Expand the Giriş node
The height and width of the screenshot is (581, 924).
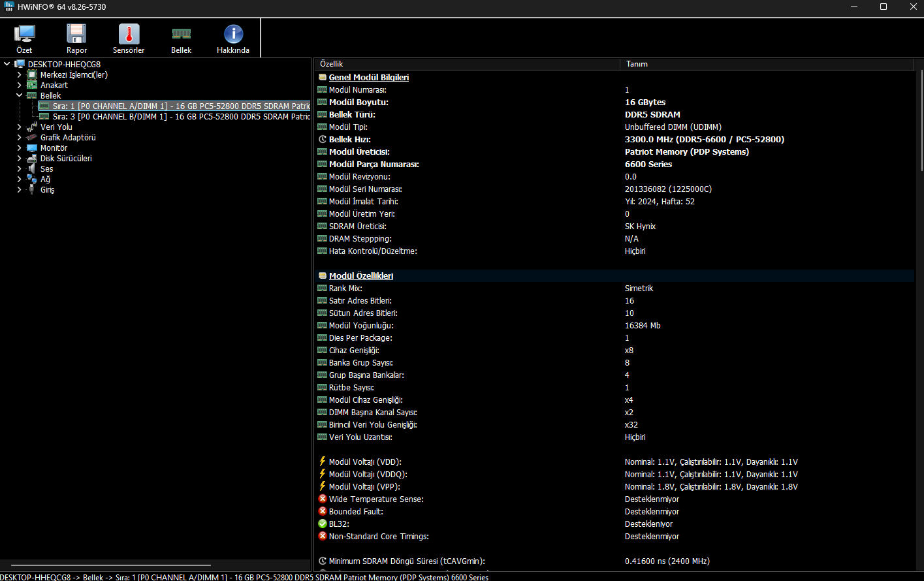tap(20, 189)
